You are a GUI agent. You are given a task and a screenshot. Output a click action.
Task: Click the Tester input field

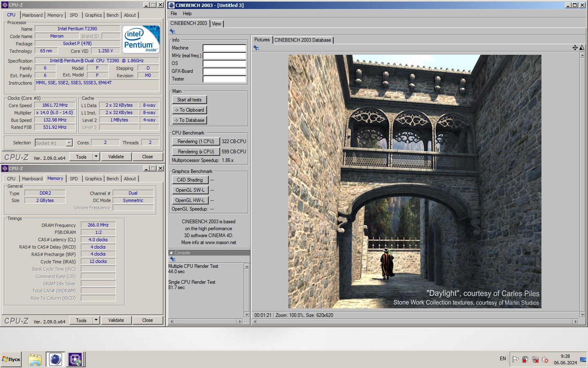pyautogui.click(x=225, y=79)
